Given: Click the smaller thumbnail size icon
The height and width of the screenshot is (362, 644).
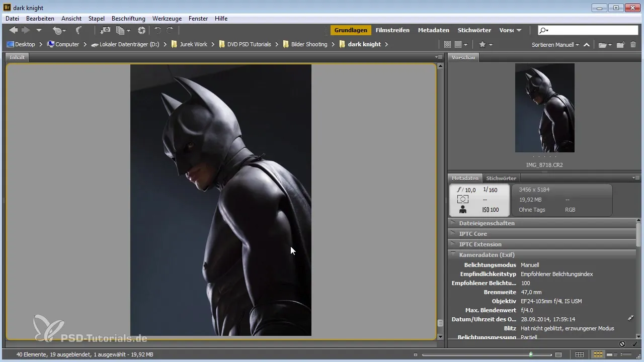Looking at the screenshot, I should click(416, 354).
